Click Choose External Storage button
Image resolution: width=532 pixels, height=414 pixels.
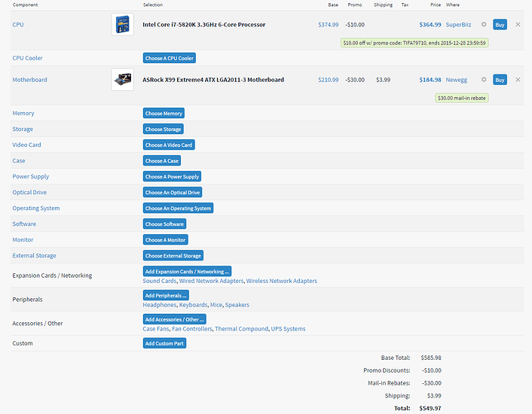(173, 255)
